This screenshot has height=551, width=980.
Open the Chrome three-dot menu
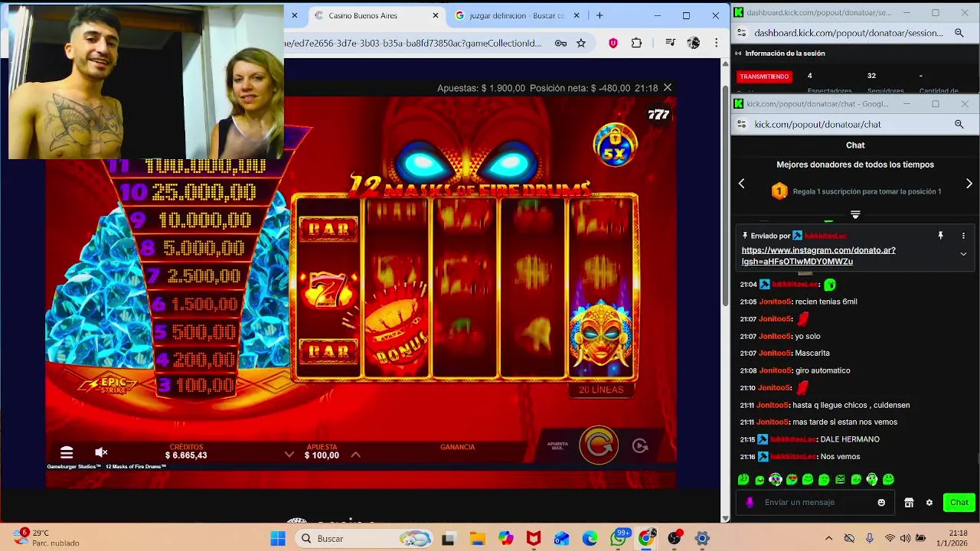point(717,44)
